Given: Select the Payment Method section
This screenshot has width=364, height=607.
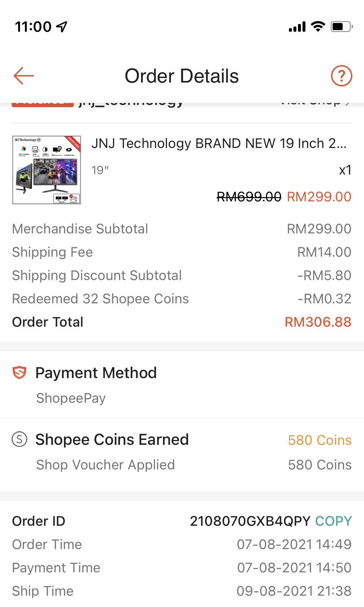Looking at the screenshot, I should click(96, 373).
